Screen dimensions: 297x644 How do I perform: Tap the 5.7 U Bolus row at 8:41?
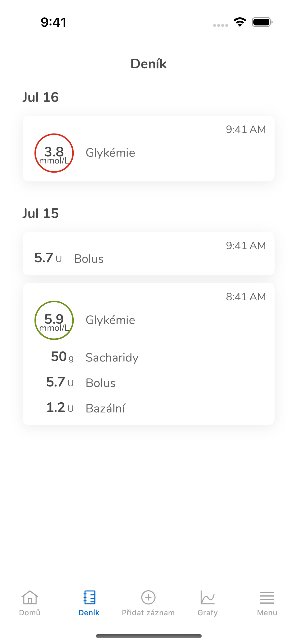(x=81, y=383)
